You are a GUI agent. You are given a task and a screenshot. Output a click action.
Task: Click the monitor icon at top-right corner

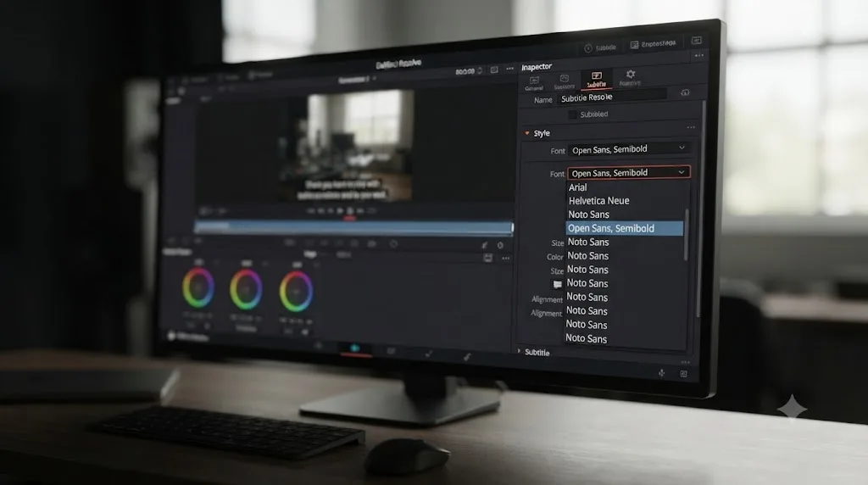point(697,41)
